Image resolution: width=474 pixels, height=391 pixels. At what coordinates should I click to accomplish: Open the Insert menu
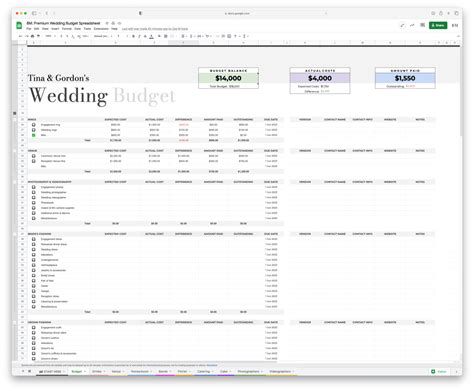(x=55, y=29)
